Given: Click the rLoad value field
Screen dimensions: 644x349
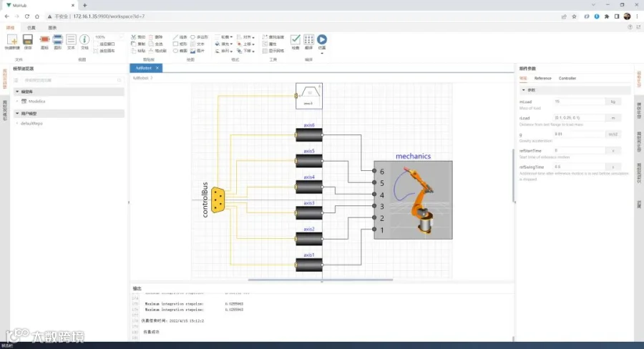Looking at the screenshot, I should pos(580,118).
